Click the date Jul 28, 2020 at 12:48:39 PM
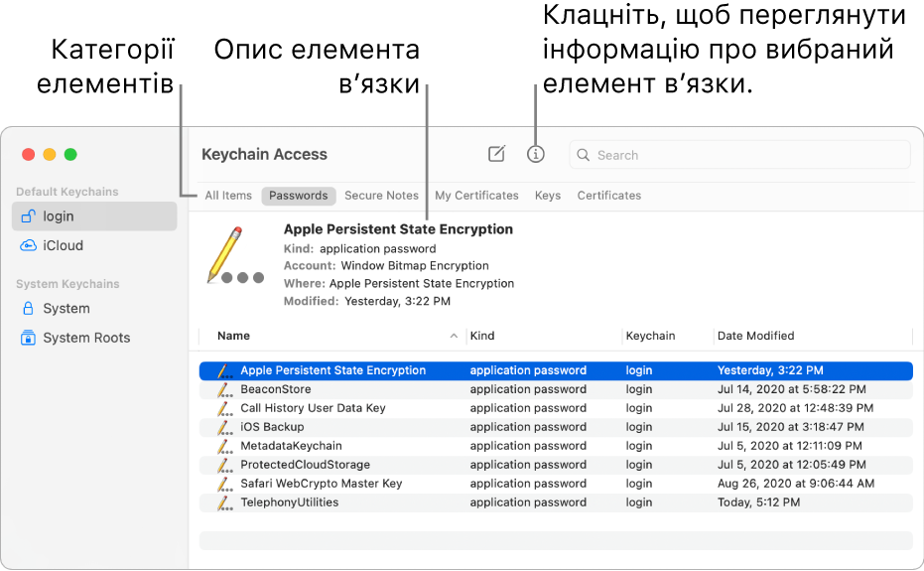 796,408
